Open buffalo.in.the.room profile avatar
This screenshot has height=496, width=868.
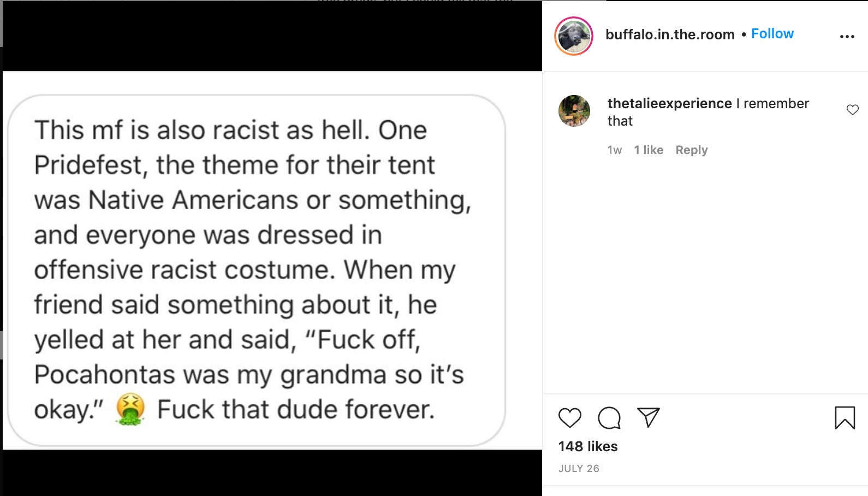(574, 36)
